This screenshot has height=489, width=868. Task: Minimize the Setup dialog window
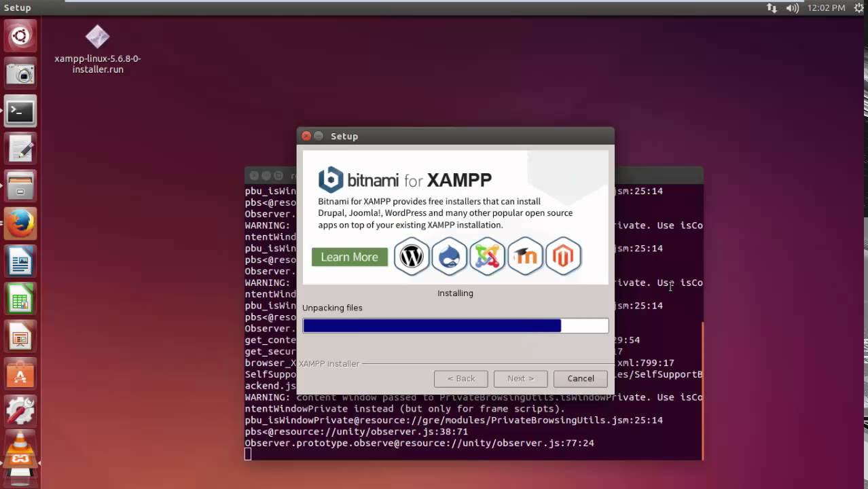[x=319, y=136]
